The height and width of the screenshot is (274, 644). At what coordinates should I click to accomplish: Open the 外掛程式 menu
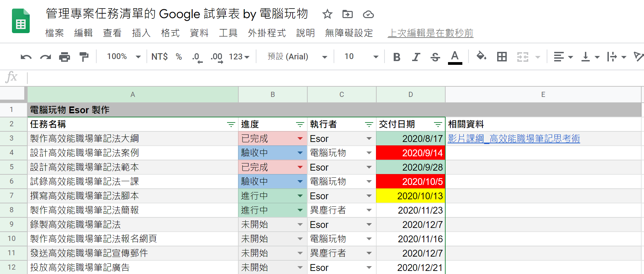(267, 33)
